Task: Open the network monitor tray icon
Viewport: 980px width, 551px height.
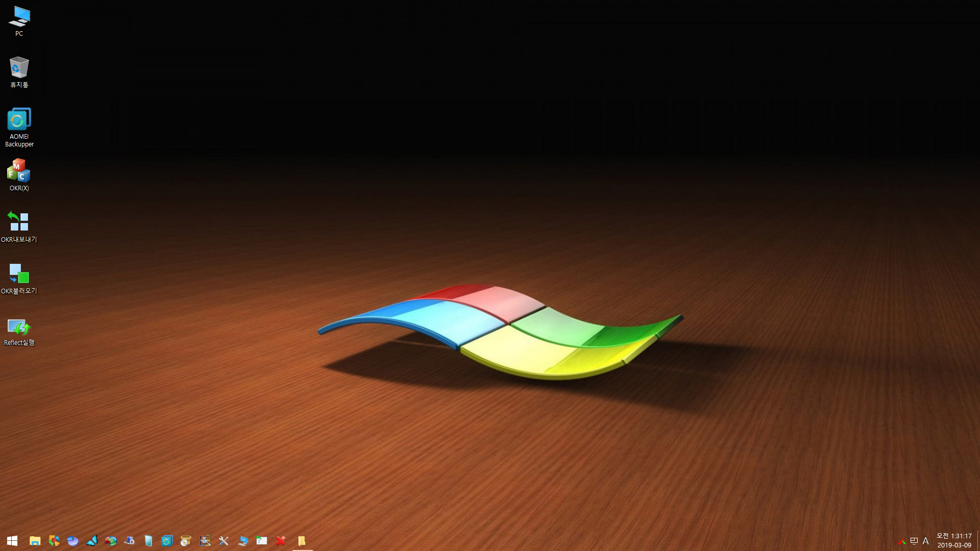Action: pyautogui.click(x=914, y=541)
